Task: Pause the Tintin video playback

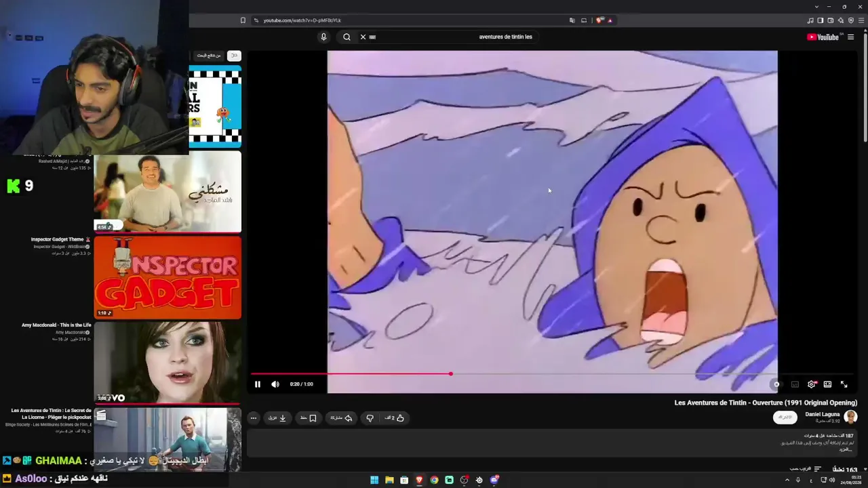Action: (x=258, y=384)
